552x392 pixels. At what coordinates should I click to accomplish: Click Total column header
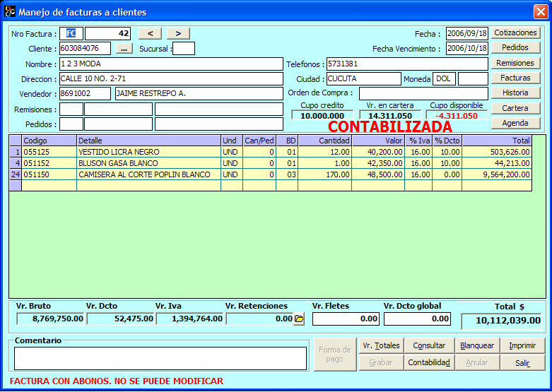coord(497,141)
